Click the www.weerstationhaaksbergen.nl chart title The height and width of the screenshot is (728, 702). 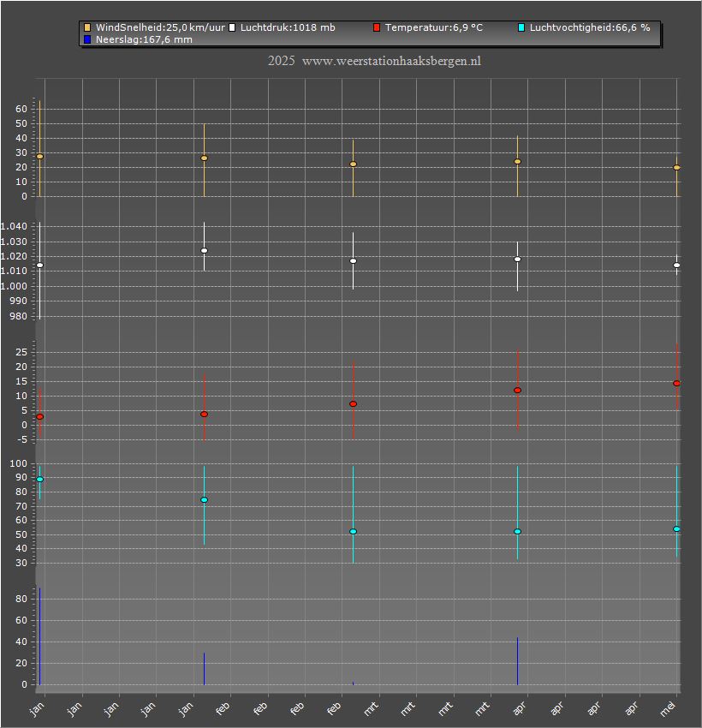click(391, 62)
